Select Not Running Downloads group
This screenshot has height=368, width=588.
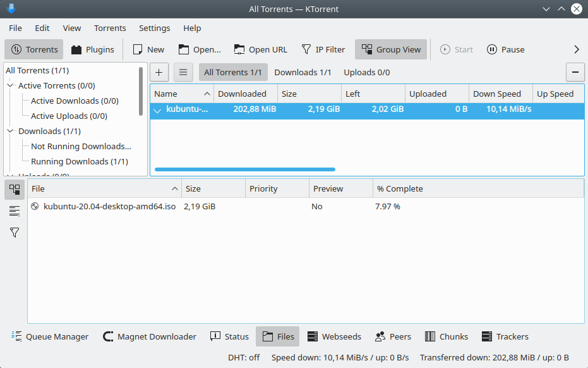[x=81, y=147]
